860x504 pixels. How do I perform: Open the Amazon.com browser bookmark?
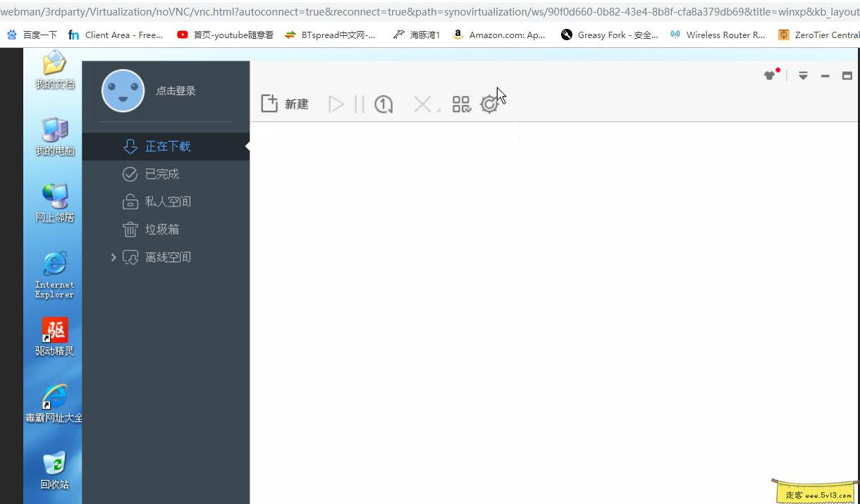tap(500, 35)
